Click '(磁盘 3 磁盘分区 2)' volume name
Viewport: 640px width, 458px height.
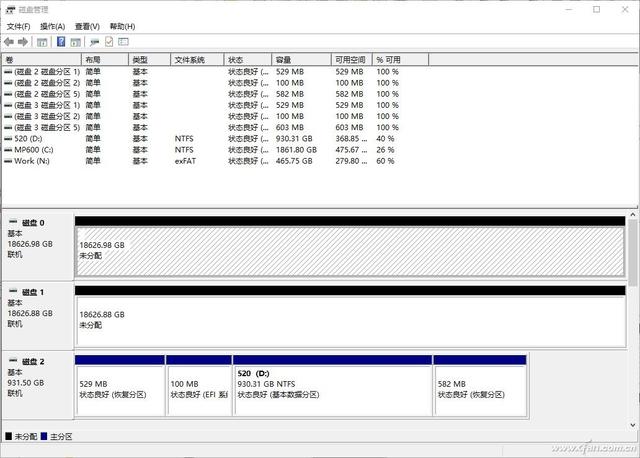tap(47, 116)
